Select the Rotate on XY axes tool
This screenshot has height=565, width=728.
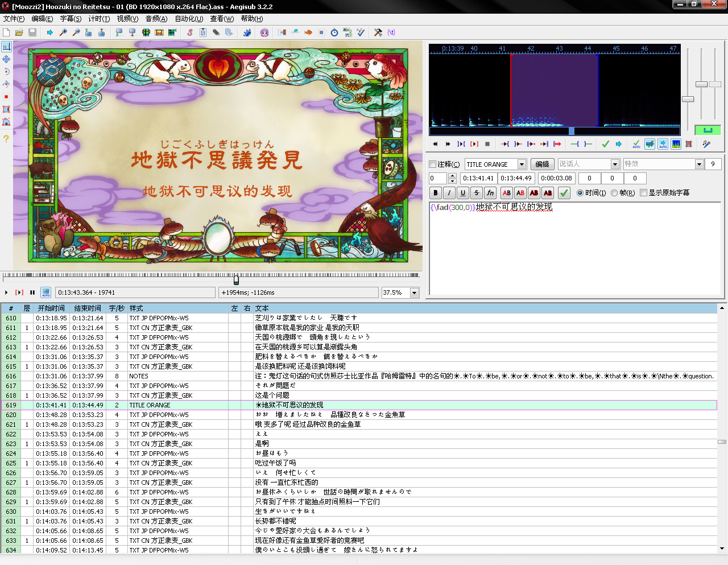tap(6, 84)
